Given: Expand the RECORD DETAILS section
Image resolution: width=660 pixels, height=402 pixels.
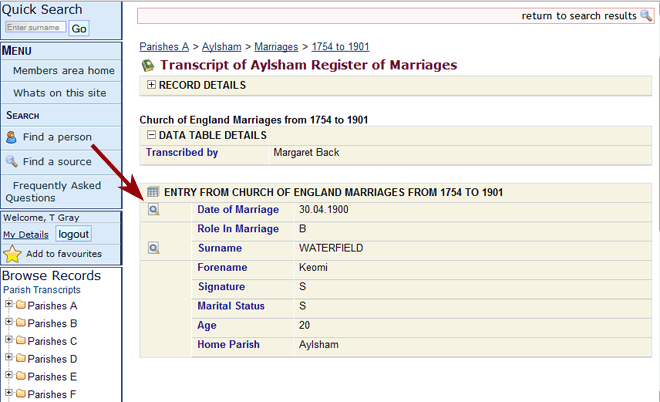Looking at the screenshot, I should click(x=151, y=85).
